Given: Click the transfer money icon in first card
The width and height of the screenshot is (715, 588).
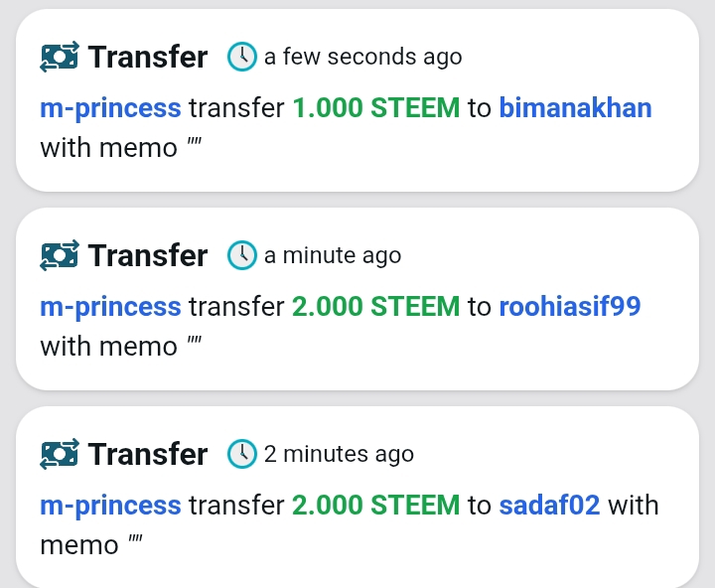Looking at the screenshot, I should tap(60, 57).
